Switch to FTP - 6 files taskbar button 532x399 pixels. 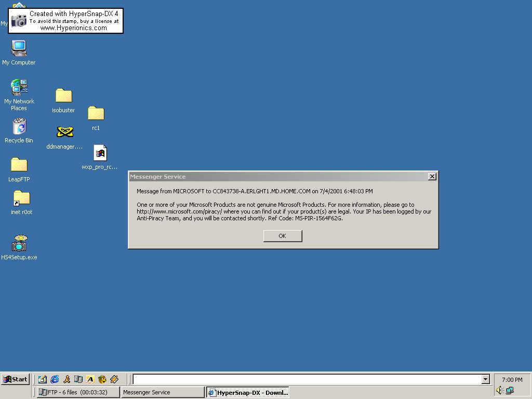point(78,392)
